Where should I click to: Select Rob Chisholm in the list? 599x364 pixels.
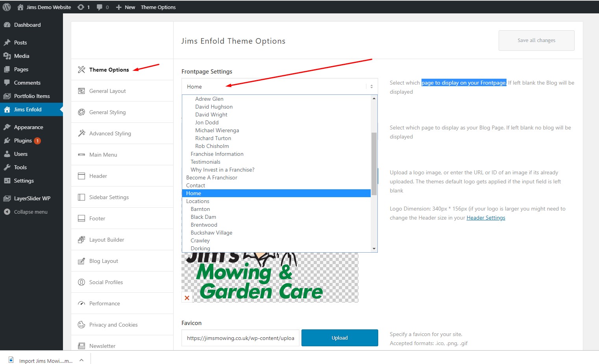coord(276,146)
